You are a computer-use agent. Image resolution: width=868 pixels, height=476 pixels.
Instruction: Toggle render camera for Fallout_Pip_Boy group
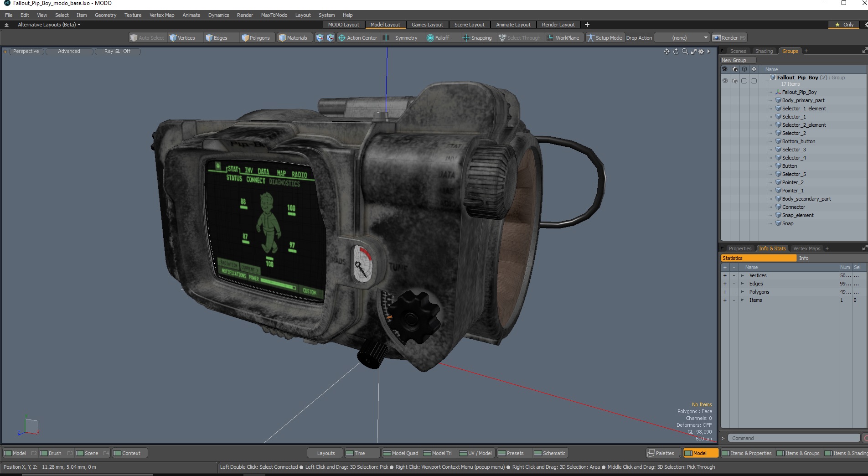(x=734, y=81)
